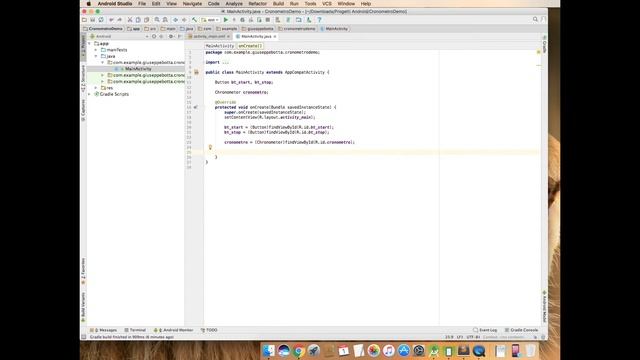Open Google Chrome from the Dock
Screen dimensions: 640x360
point(299,351)
